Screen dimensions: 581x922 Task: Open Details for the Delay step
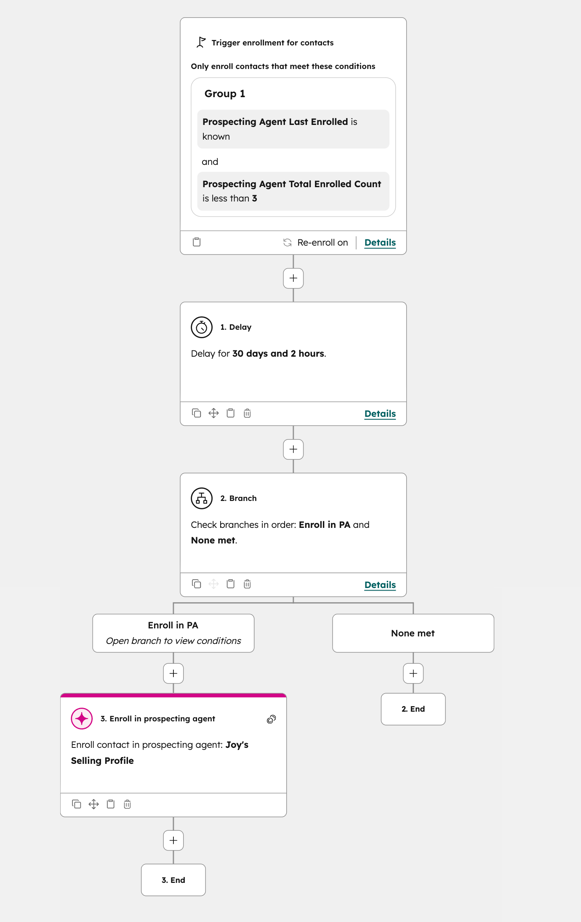coord(380,413)
